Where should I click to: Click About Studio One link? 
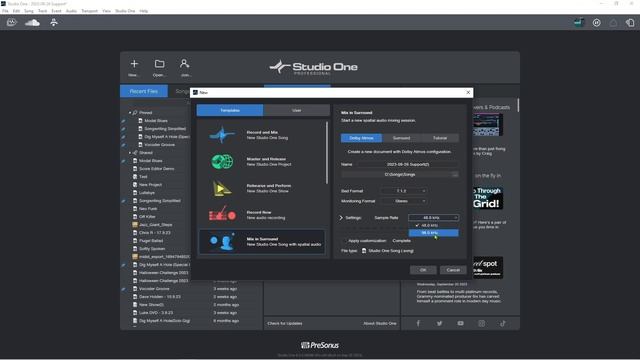[x=380, y=323]
